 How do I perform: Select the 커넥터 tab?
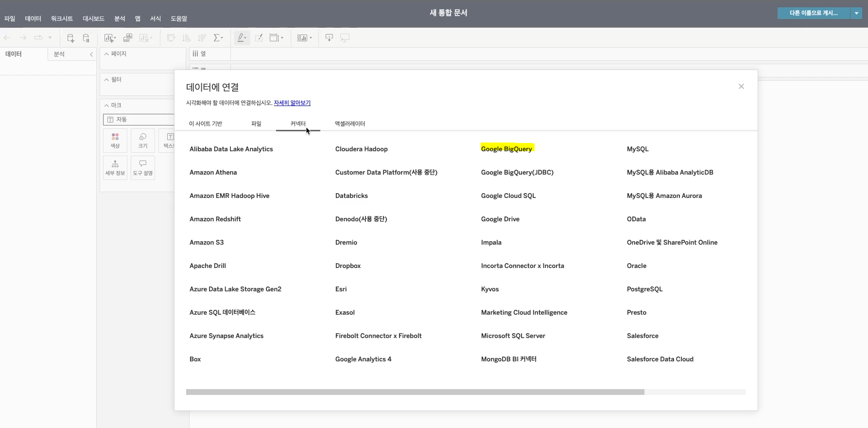pos(298,124)
